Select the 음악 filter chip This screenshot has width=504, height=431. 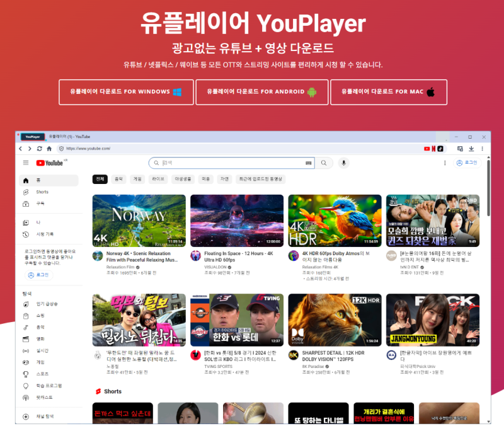pyautogui.click(x=118, y=179)
